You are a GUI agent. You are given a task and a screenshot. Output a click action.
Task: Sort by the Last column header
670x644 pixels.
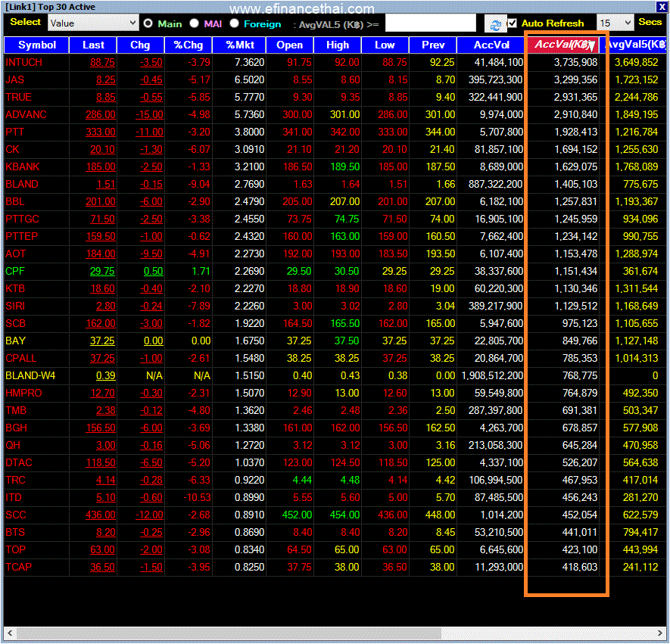coord(93,45)
